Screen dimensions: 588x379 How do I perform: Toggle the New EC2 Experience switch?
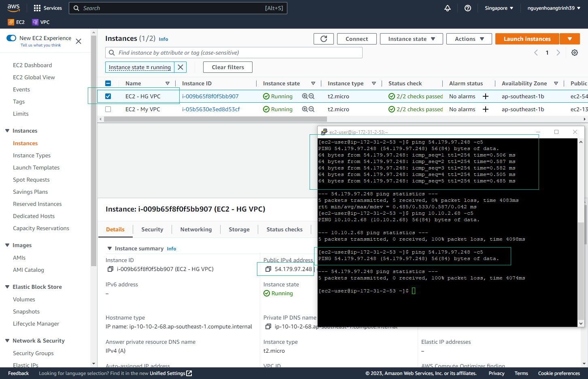pos(11,38)
